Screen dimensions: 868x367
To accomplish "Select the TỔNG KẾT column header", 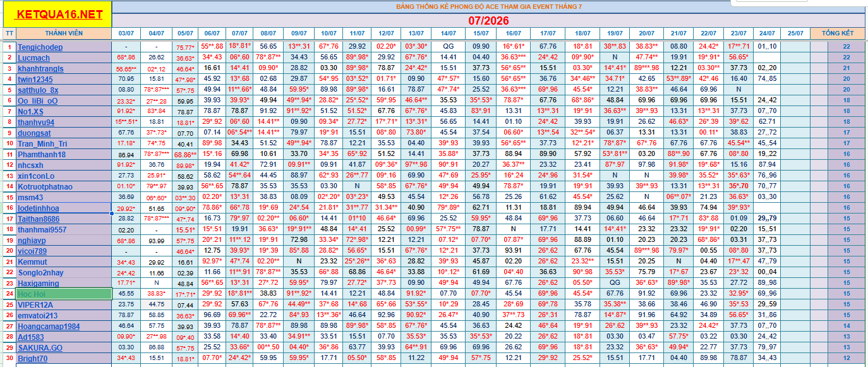I will click(838, 33).
